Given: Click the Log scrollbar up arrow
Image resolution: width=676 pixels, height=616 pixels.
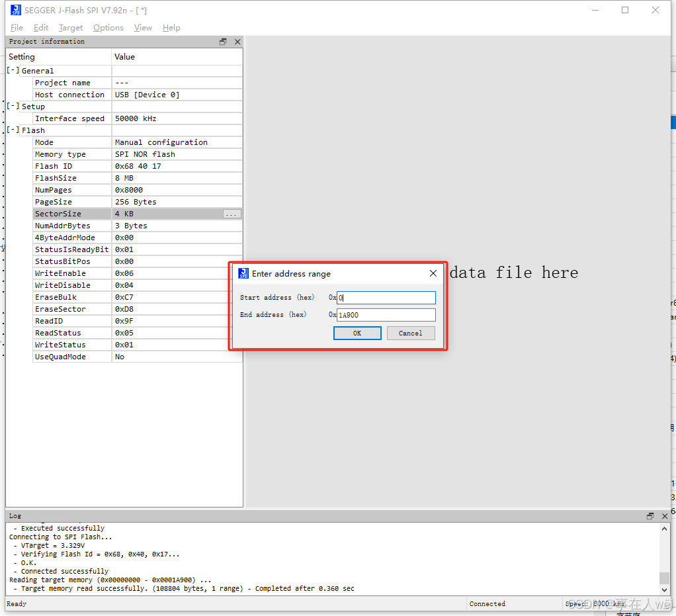Looking at the screenshot, I should pyautogui.click(x=664, y=529).
